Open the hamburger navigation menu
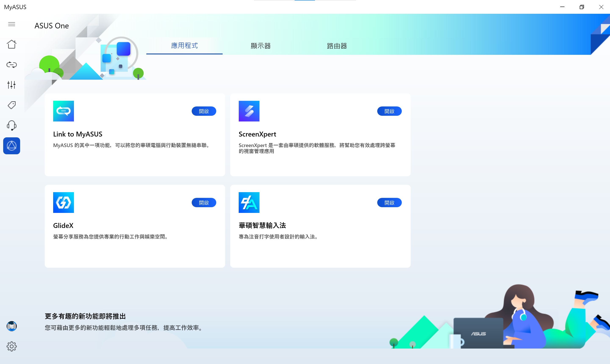Viewport: 610px width, 364px height. click(x=11, y=24)
